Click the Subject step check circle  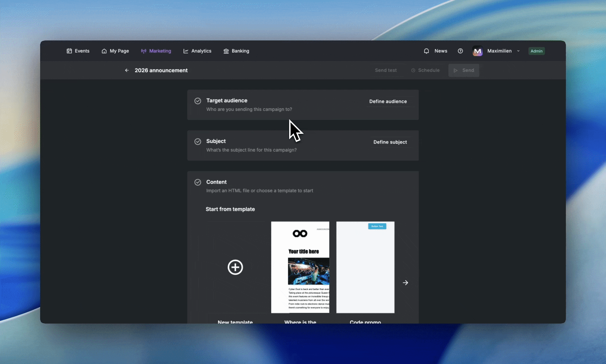click(x=198, y=142)
